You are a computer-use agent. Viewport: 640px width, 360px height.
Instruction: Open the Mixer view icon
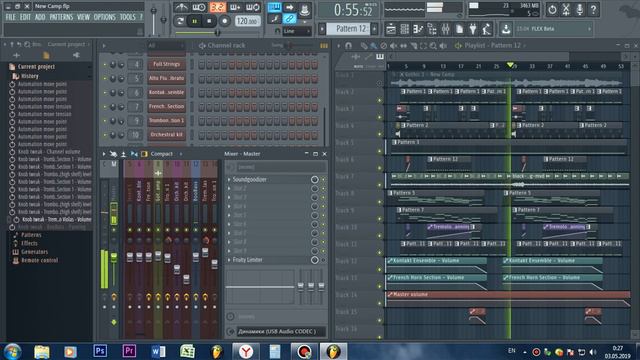445,29
